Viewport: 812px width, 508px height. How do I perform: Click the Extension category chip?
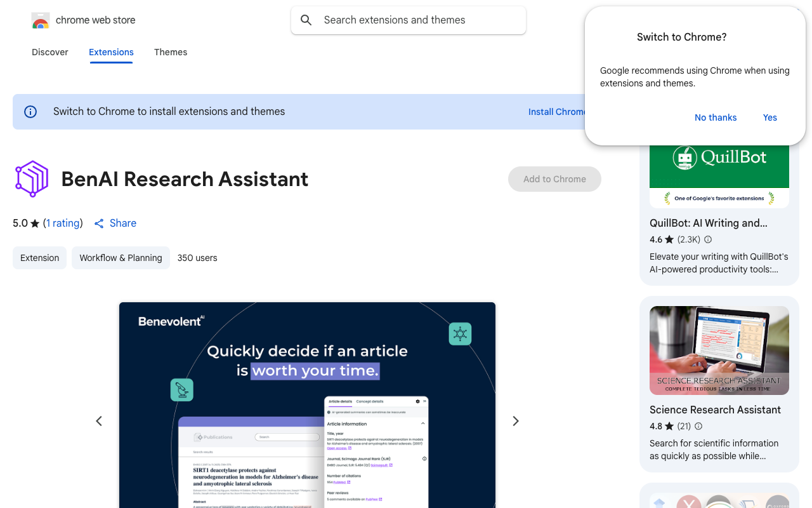pyautogui.click(x=39, y=258)
